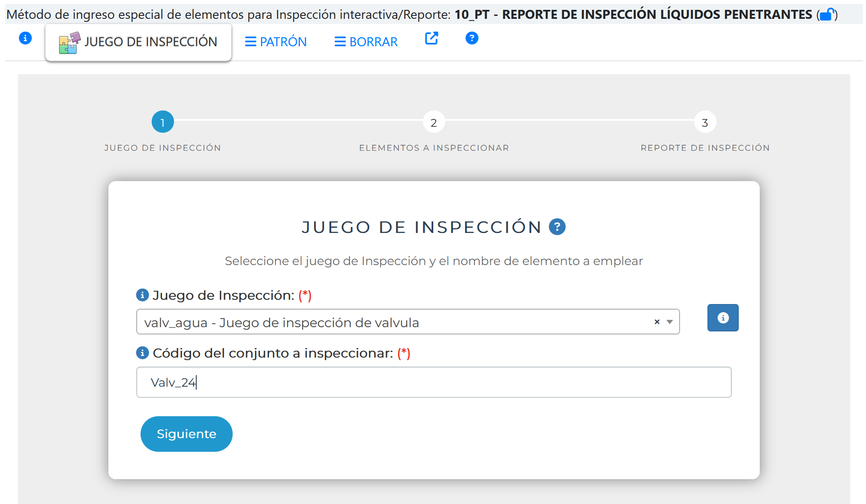Go to step 3 Reporte de Inspección
The height and width of the screenshot is (504, 866).
705,122
